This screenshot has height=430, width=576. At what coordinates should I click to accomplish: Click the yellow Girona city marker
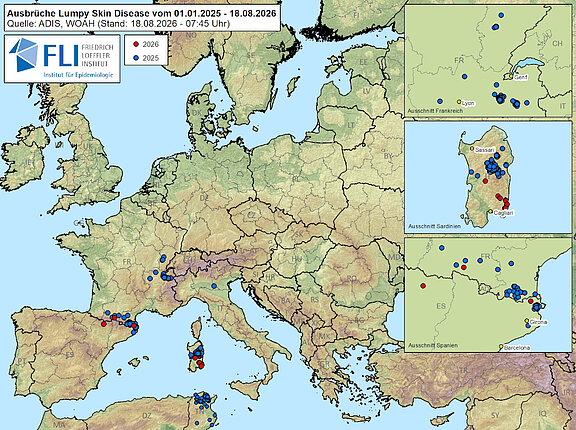click(x=527, y=321)
